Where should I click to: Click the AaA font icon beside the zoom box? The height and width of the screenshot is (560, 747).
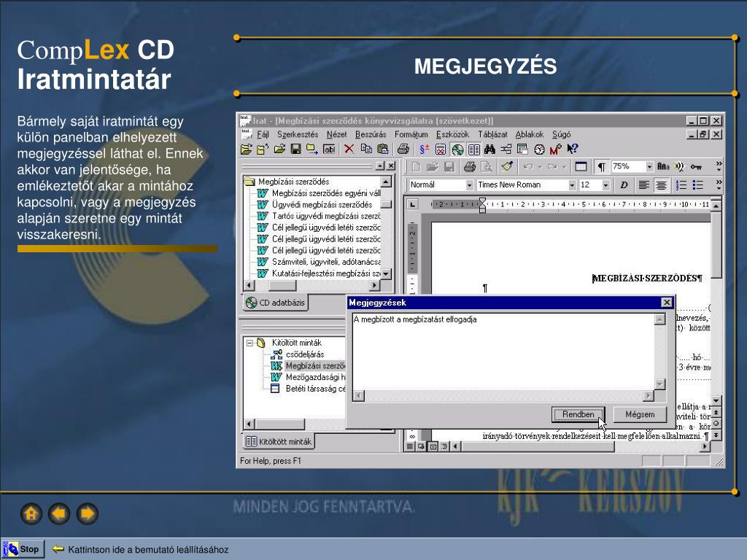663,167
